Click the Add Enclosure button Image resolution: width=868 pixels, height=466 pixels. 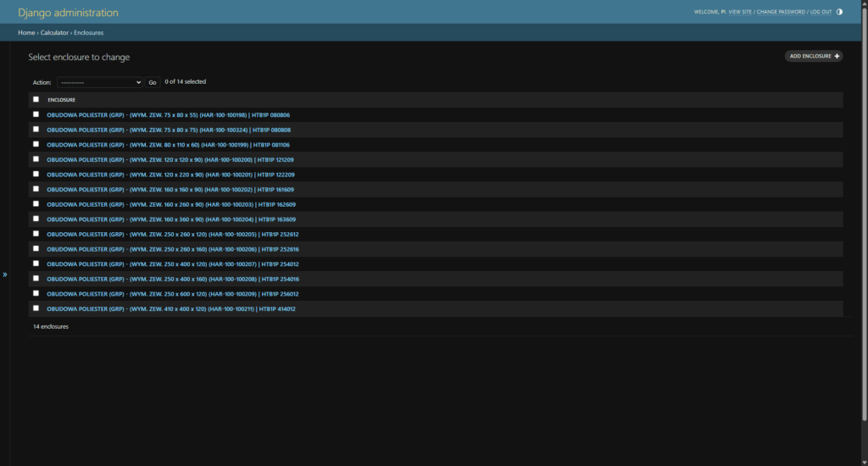[x=814, y=56]
